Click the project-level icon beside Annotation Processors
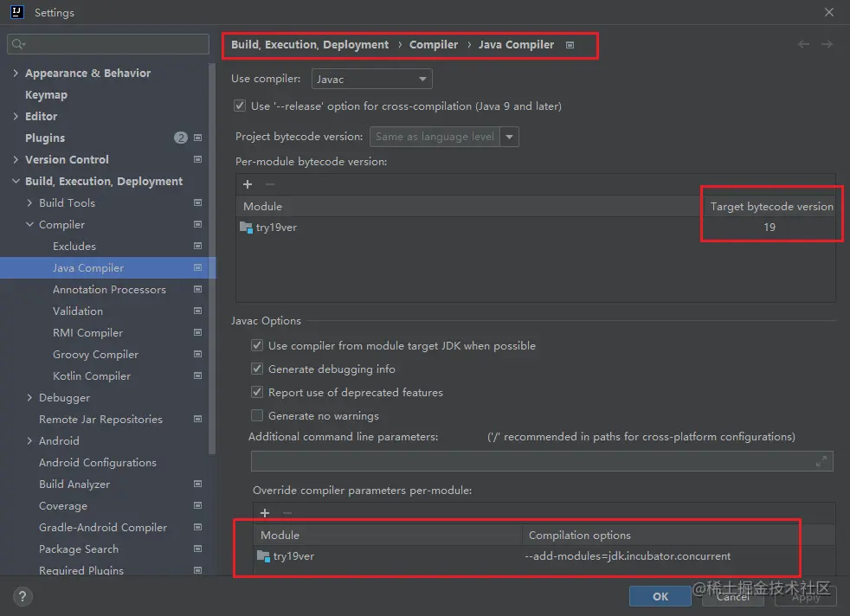The height and width of the screenshot is (616, 850). (198, 289)
